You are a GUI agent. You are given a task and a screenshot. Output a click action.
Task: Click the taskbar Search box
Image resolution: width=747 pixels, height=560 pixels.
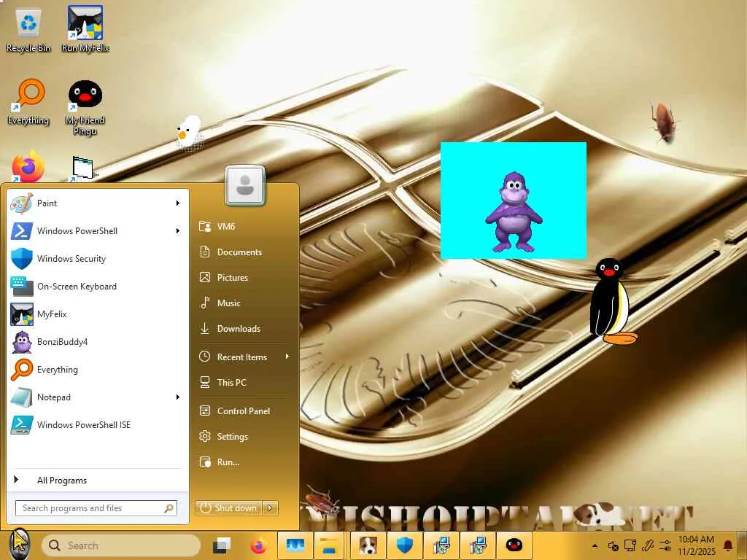(121, 545)
